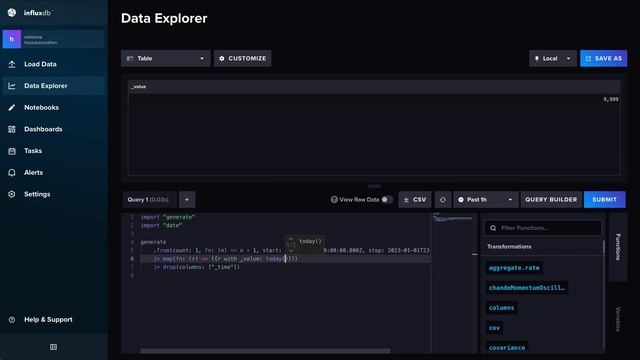The width and height of the screenshot is (640, 360).
Task: Download results as CSV
Action: click(415, 200)
